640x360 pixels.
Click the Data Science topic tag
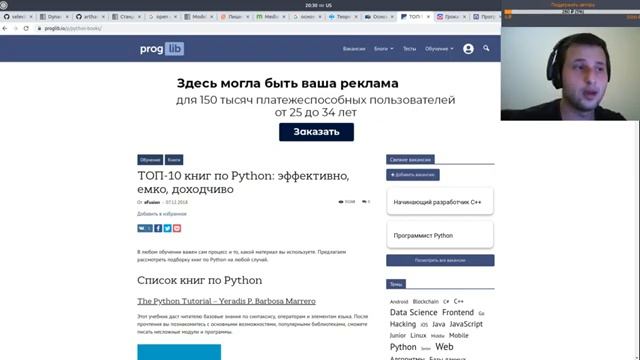point(413,312)
